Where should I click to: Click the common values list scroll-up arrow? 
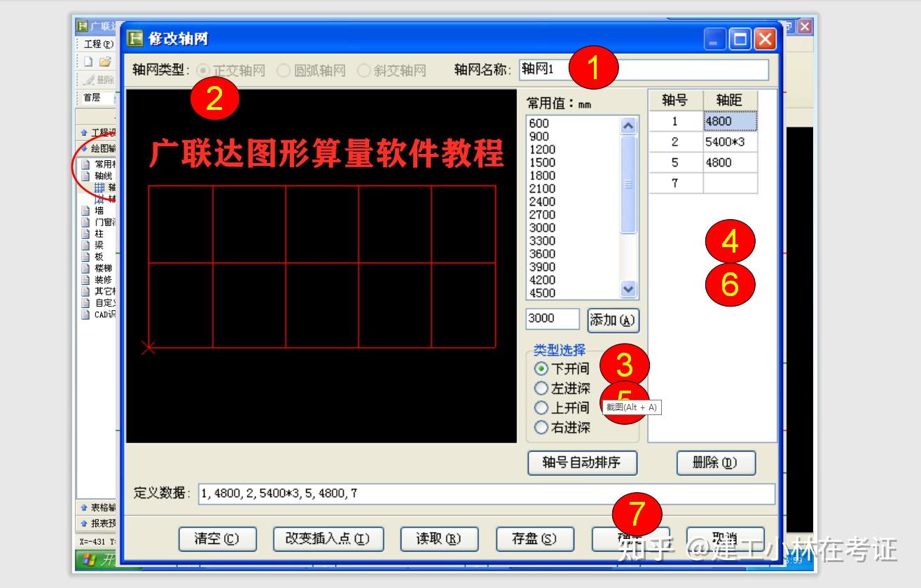pos(628,125)
